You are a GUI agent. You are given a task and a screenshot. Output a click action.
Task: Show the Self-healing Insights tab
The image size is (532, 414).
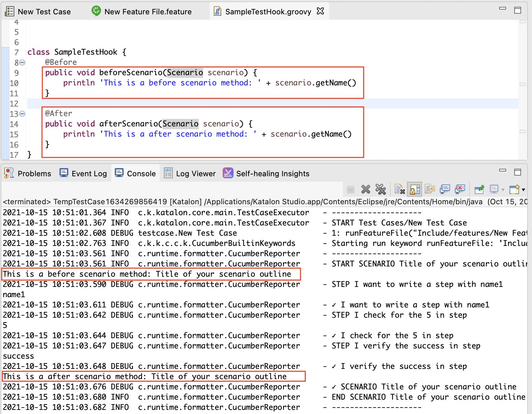click(x=272, y=174)
